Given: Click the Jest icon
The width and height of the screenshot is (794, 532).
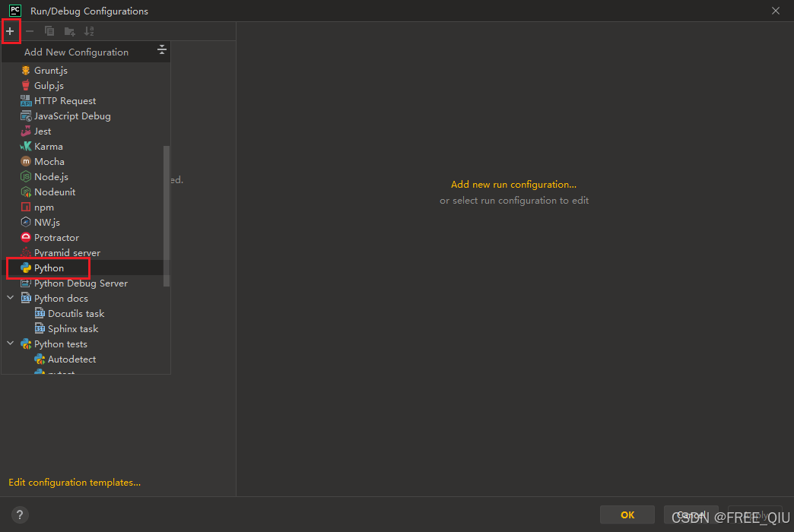Looking at the screenshot, I should pyautogui.click(x=26, y=131).
